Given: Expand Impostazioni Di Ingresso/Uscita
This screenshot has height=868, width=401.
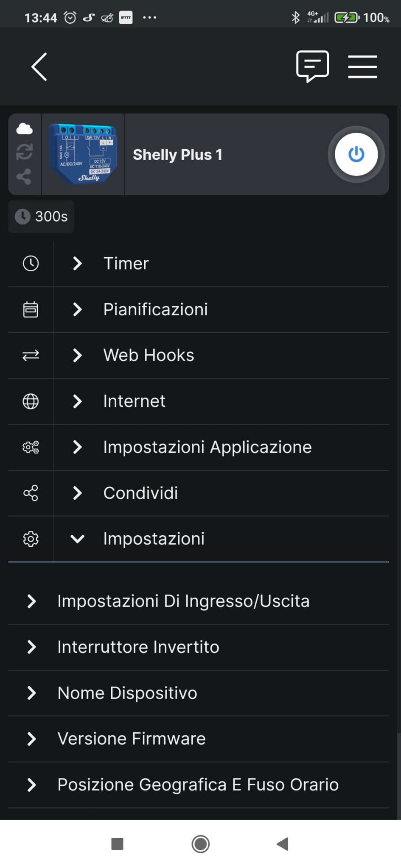Looking at the screenshot, I should coord(183,601).
